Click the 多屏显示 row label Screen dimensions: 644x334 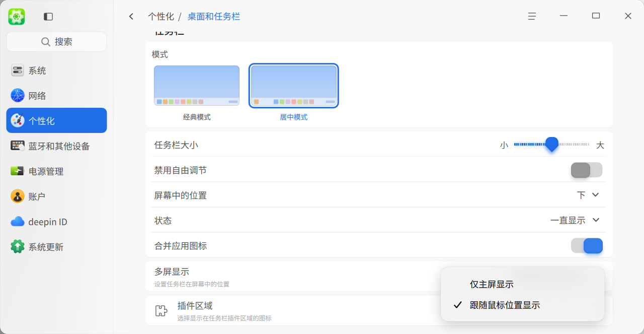click(x=172, y=272)
